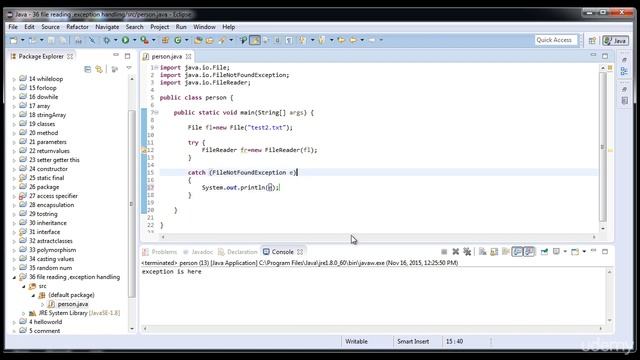Collapse the main method fold marker
640x360 pixels.
pyautogui.click(x=156, y=112)
